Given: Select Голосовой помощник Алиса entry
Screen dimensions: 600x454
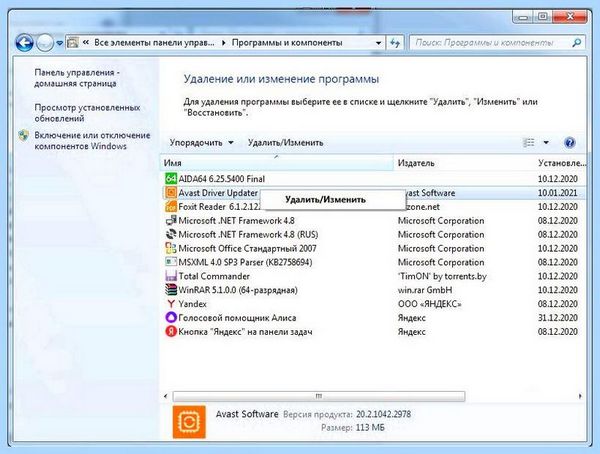Looking at the screenshot, I should [x=237, y=318].
